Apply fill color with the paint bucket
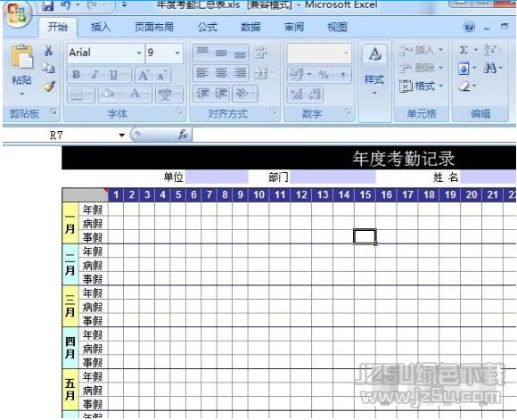Image resolution: width=517 pixels, height=420 pixels. pos(108,94)
